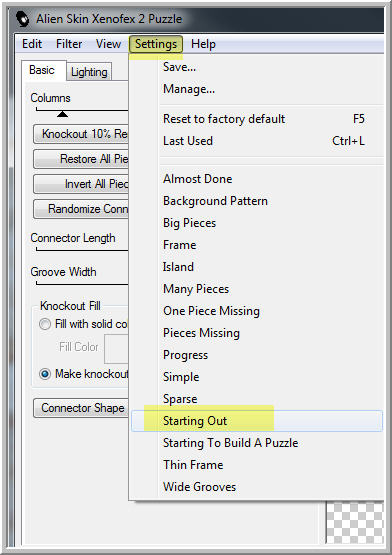392x555 pixels.
Task: Open the Filter menu
Action: 69,44
